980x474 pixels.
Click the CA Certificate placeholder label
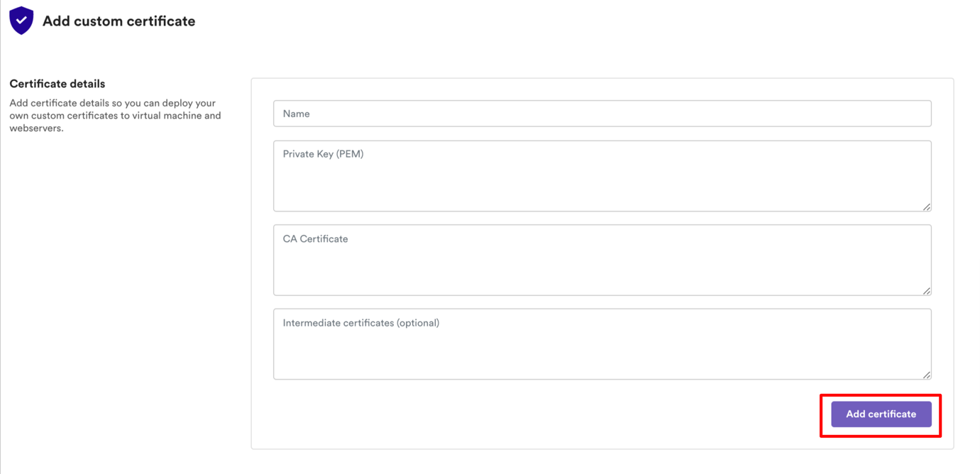[x=315, y=239]
